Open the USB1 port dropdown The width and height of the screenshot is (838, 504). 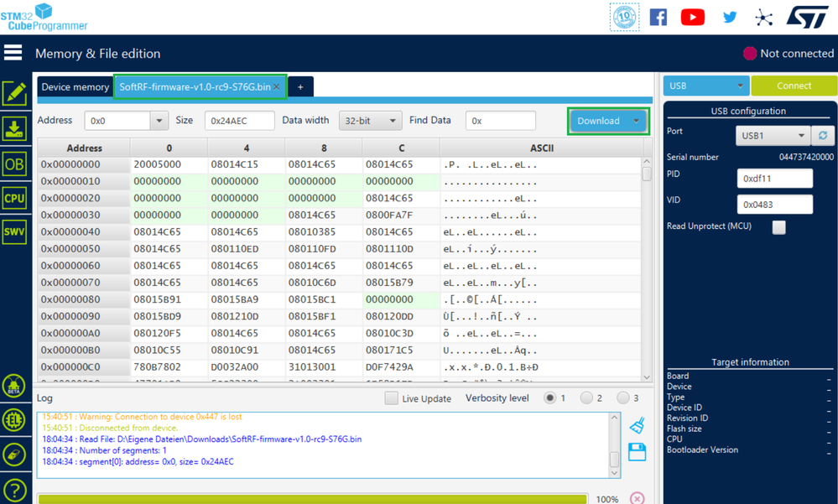tap(773, 136)
